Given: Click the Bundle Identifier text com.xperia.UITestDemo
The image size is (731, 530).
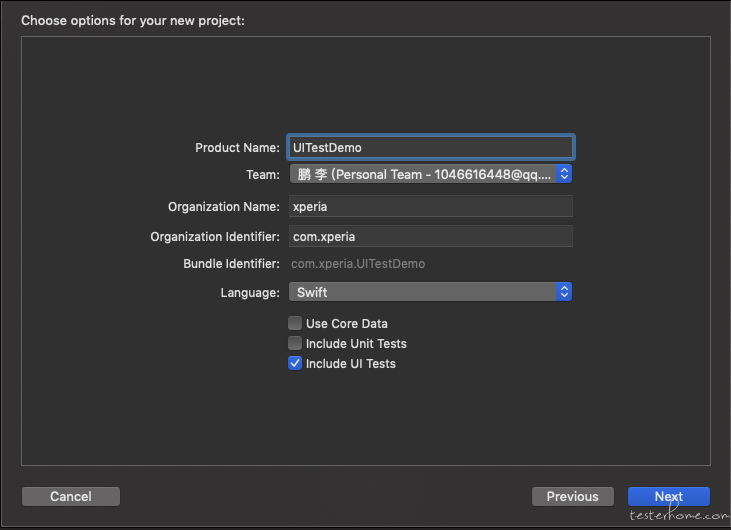Looking at the screenshot, I should coord(358,264).
